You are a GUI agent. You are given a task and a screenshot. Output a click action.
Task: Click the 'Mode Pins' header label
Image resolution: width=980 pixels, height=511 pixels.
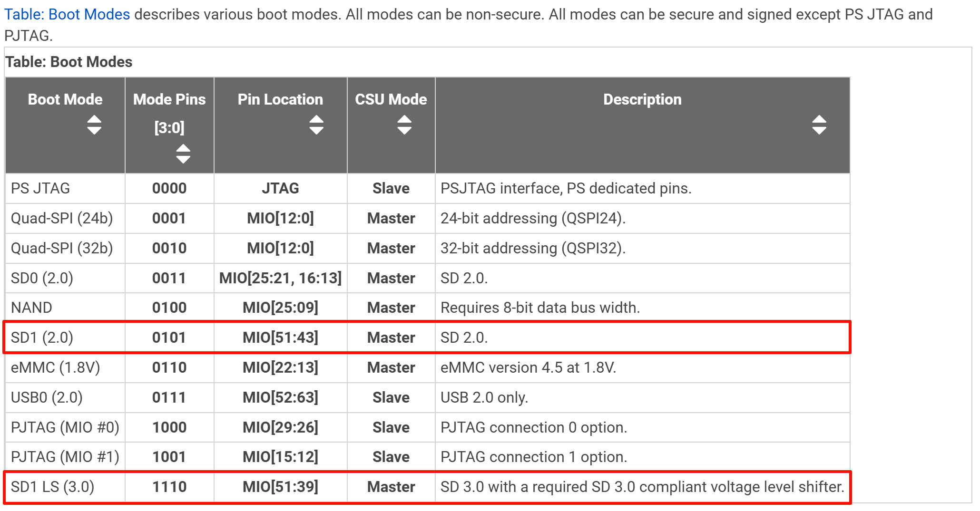pos(169,99)
